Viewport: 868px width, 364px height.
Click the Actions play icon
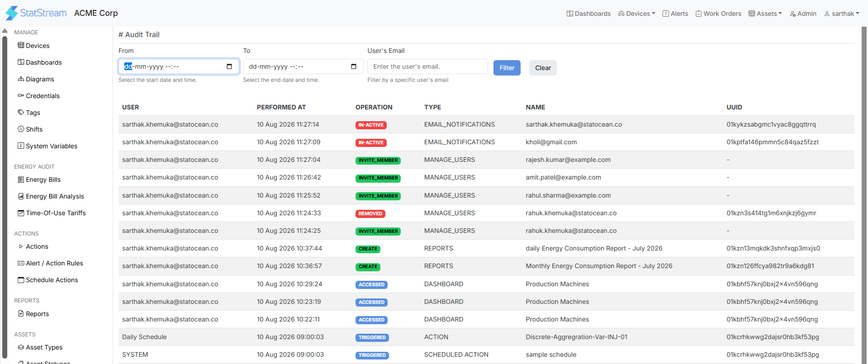coord(21,246)
